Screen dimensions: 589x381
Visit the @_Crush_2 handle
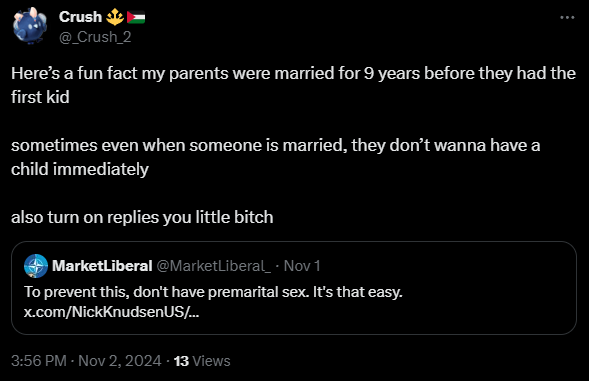(x=95, y=37)
